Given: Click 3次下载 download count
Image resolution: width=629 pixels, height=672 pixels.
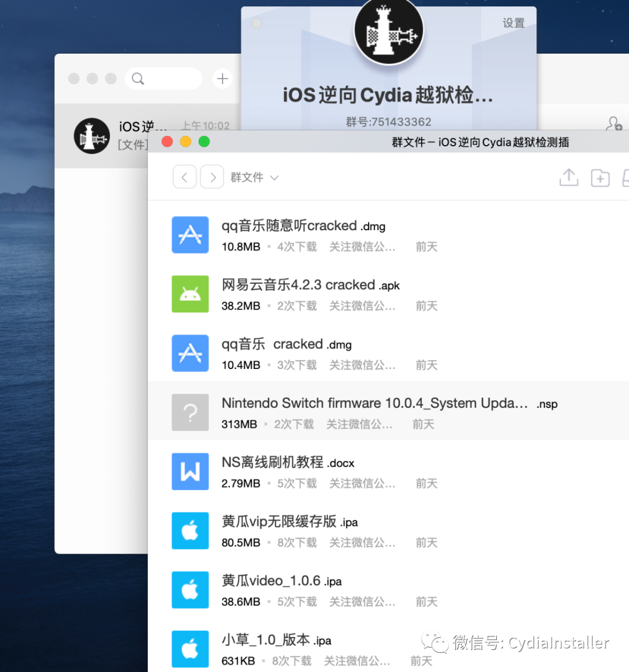Looking at the screenshot, I should pos(296,365).
